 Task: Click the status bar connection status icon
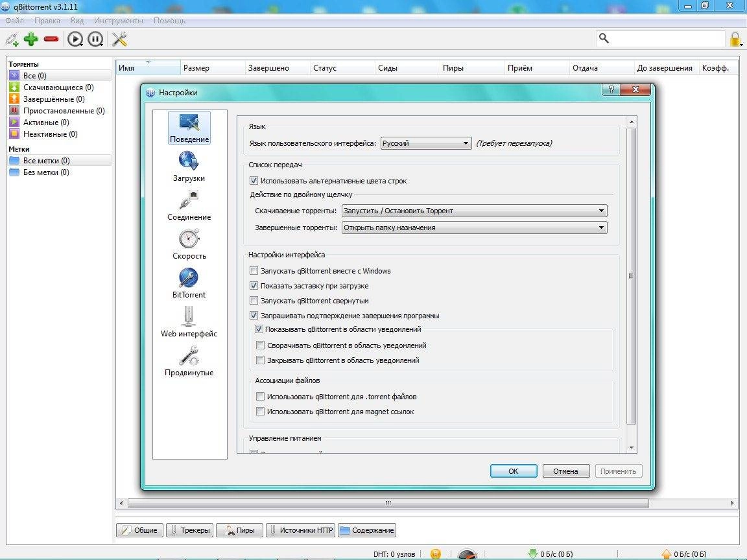tap(436, 554)
